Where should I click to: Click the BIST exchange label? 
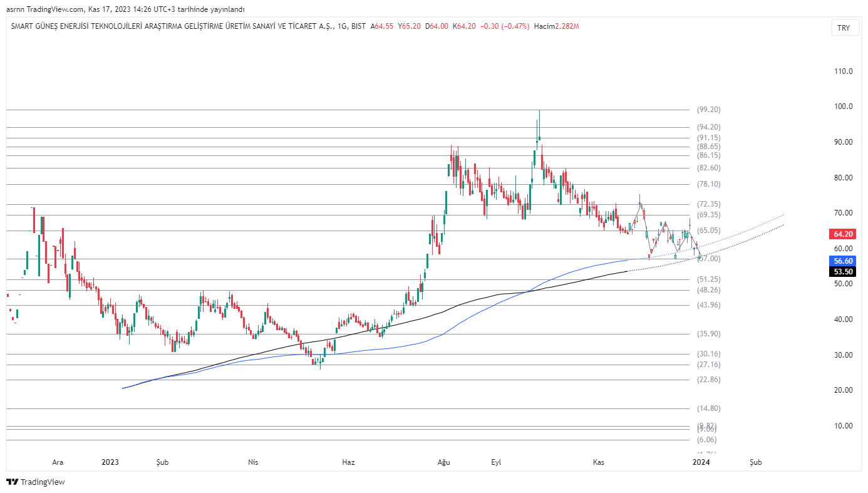pos(359,26)
